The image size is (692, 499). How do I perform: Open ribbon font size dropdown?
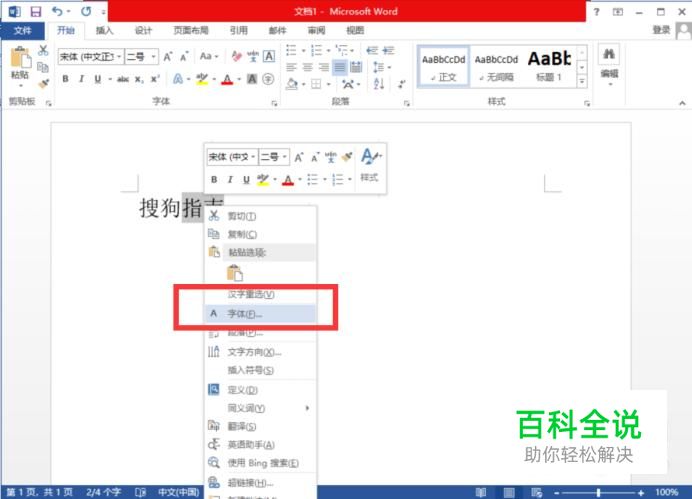click(x=153, y=56)
